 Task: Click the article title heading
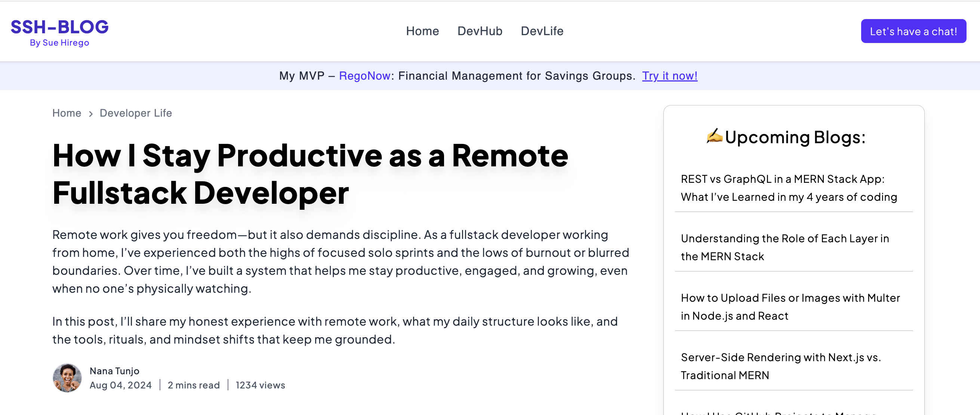[x=310, y=174]
